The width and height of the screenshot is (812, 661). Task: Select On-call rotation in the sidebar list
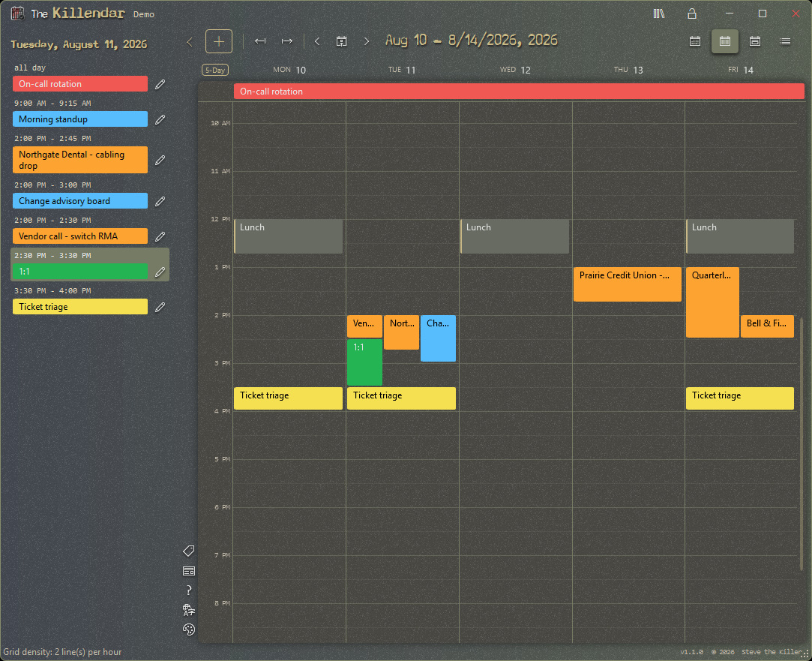[x=80, y=84]
